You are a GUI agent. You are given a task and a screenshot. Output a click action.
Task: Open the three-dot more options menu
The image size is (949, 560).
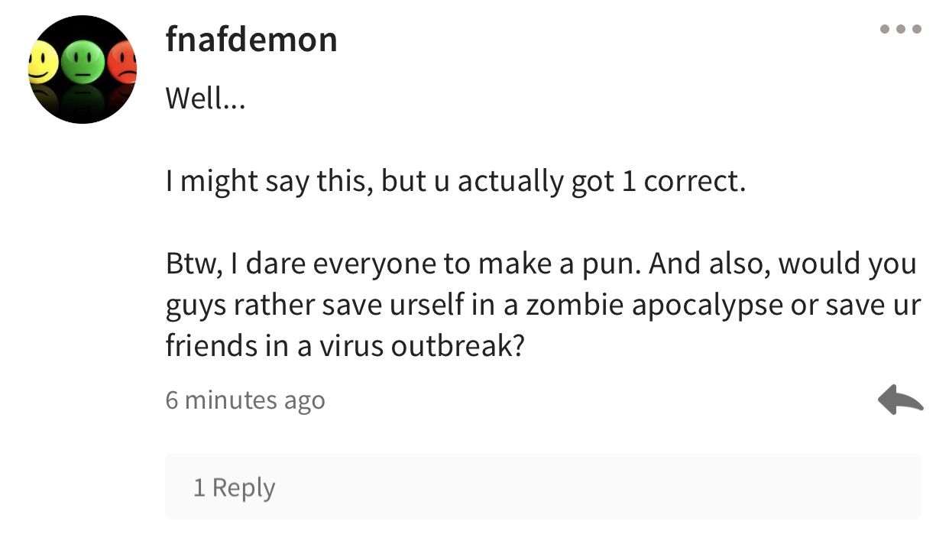(901, 30)
